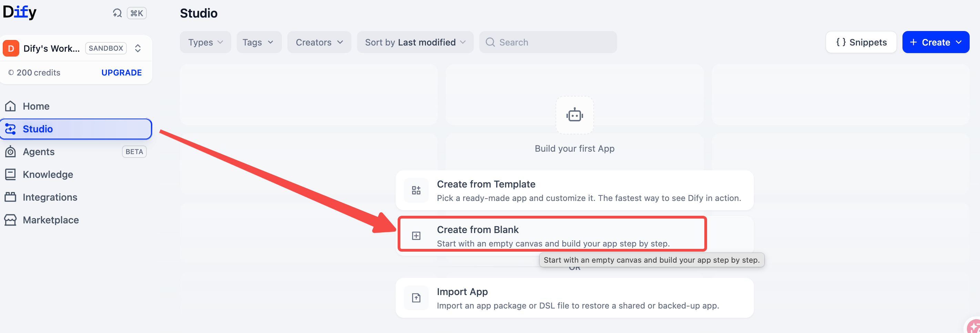The width and height of the screenshot is (980, 333).
Task: Click the Studio page heading
Action: click(x=198, y=13)
